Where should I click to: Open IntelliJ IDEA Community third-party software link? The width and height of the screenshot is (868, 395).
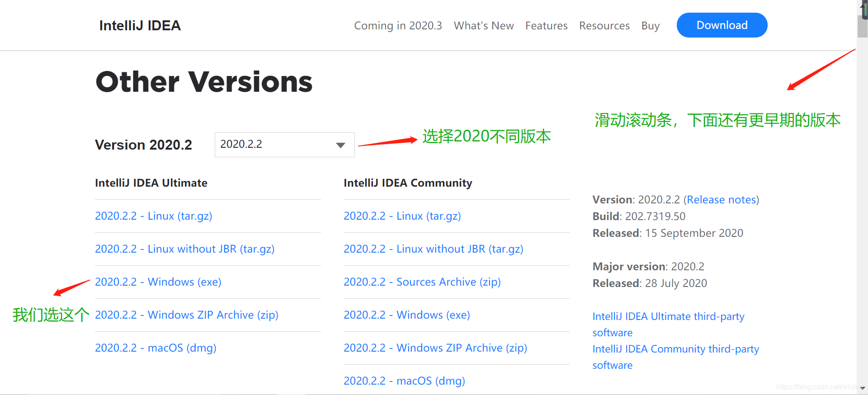[x=676, y=357]
